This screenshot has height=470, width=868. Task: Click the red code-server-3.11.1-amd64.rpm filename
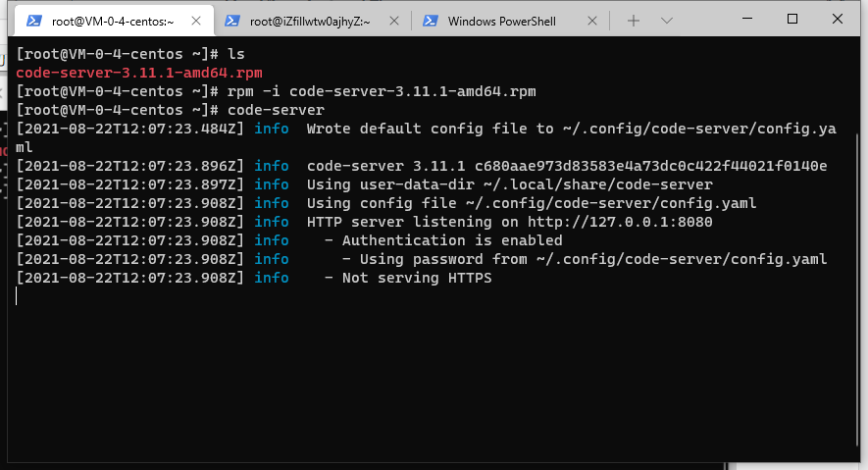point(139,73)
